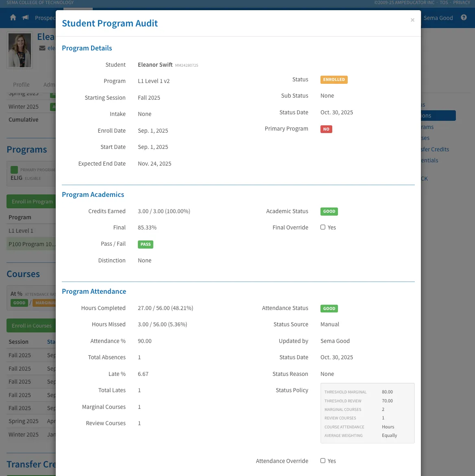475x476 pixels.
Task: Click Average Weighting value Equally
Action: coord(390,435)
